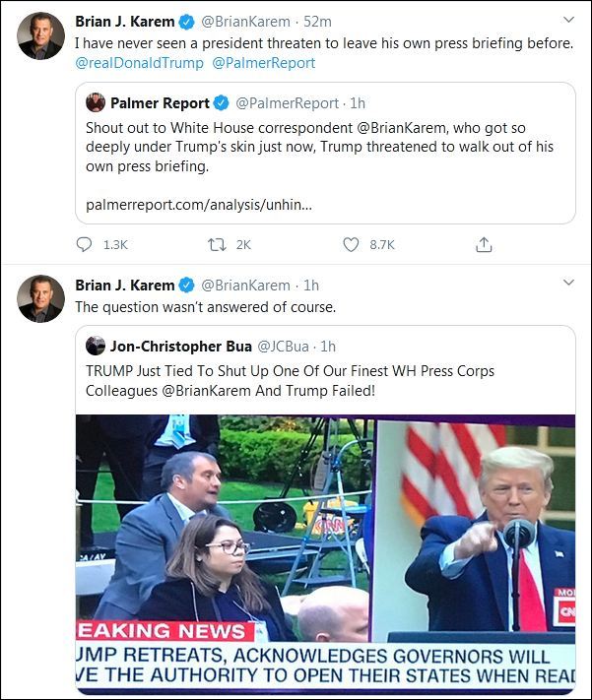Click the Jon-Christopher Bua account name

click(x=180, y=346)
